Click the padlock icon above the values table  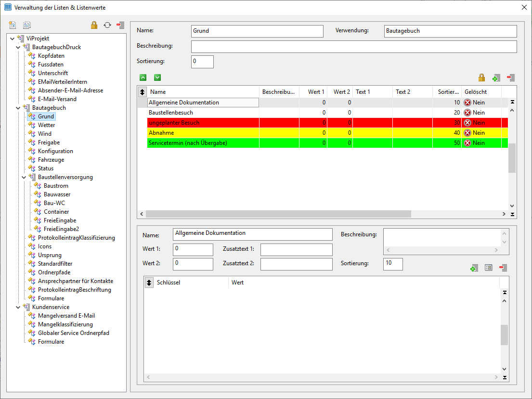point(481,77)
